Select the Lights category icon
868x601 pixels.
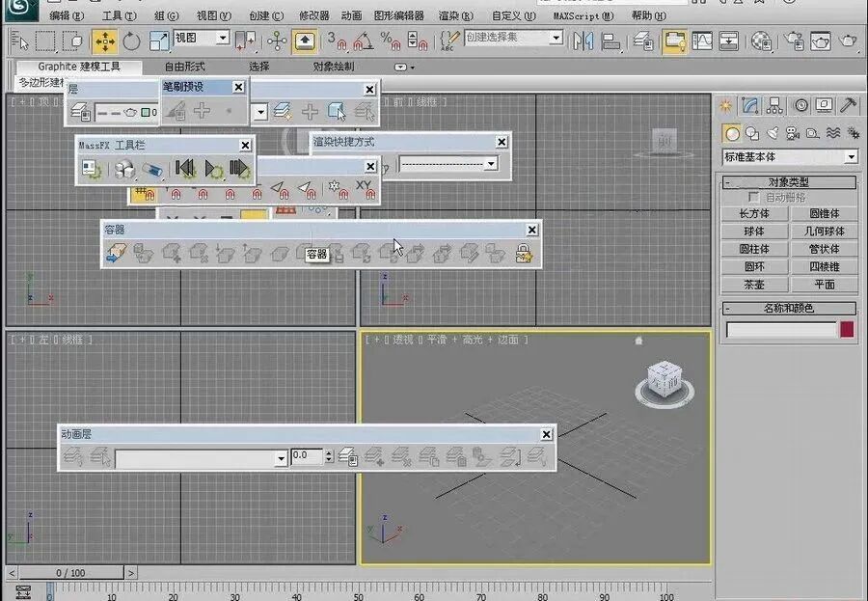coord(773,133)
